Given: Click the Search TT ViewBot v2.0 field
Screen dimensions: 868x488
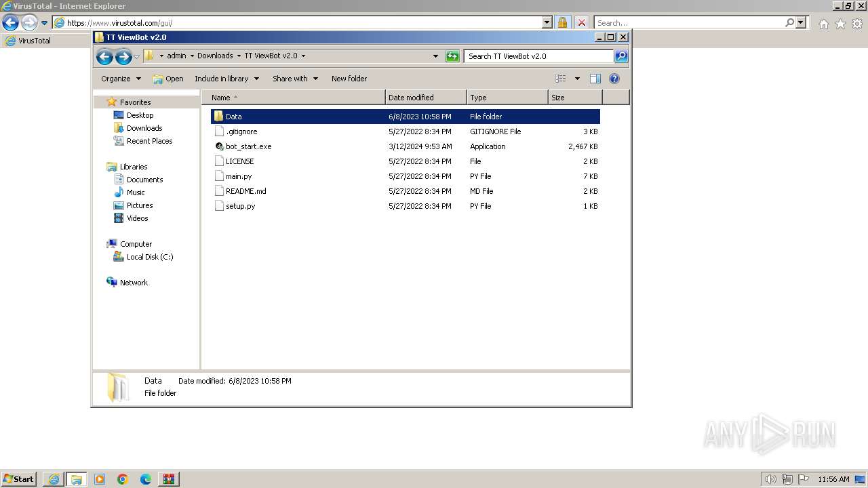Looking at the screenshot, I should pos(539,56).
